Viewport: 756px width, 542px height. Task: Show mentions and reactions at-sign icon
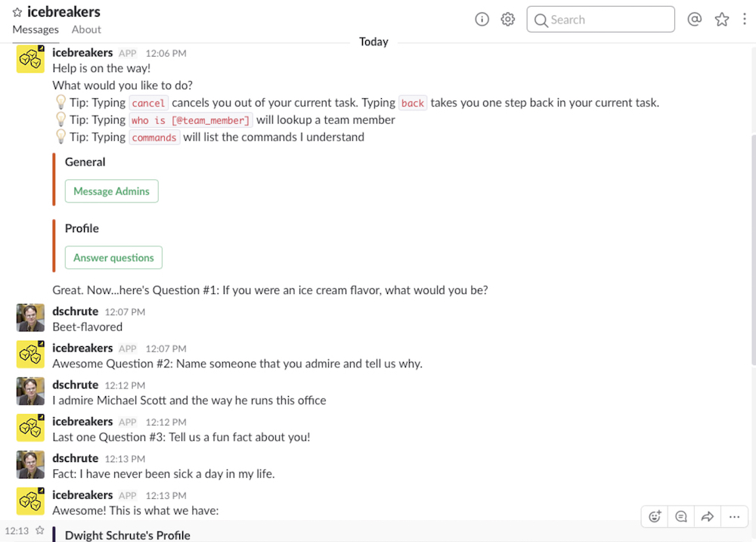(x=694, y=20)
